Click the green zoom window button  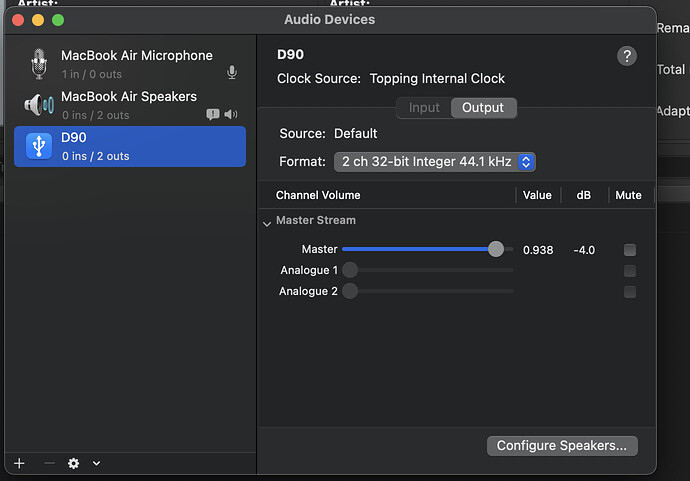(x=58, y=20)
